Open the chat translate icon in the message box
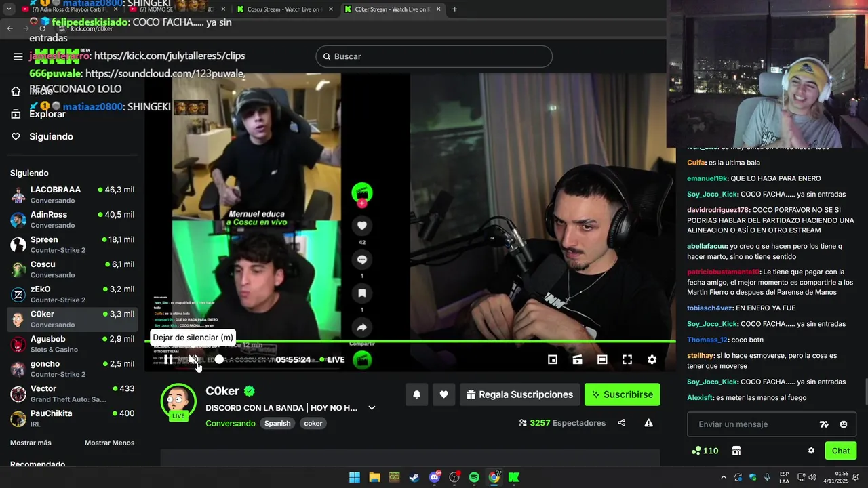The width and height of the screenshot is (868, 488). point(824,424)
